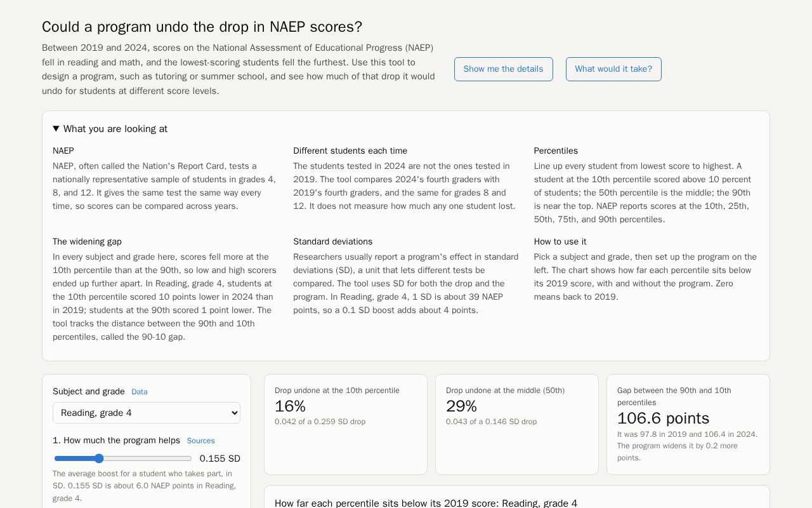Open the Data link beside Subject and grade
Image resolution: width=812 pixels, height=508 pixels.
point(140,392)
